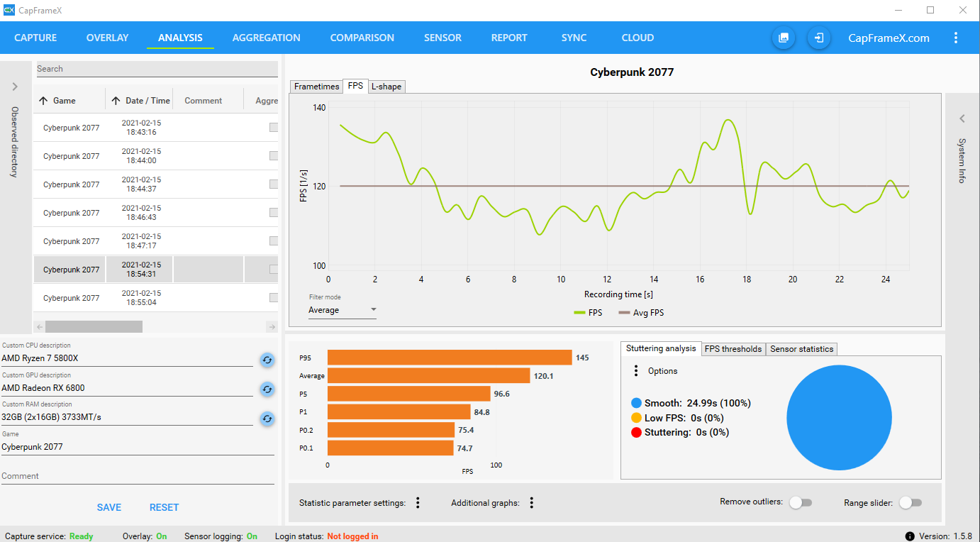The image size is (980, 542).
Task: Open the CLOUD tab
Action: (x=637, y=38)
